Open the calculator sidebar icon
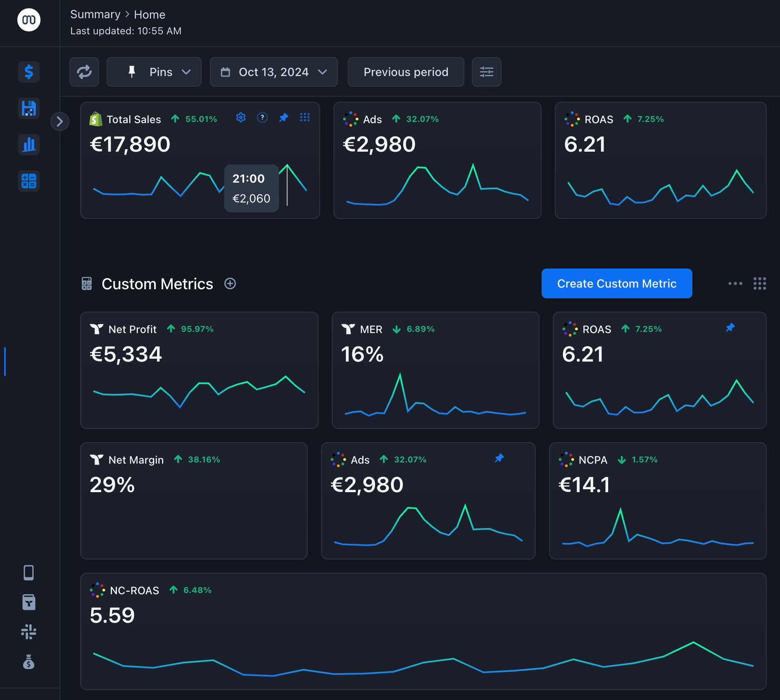 coord(29,181)
